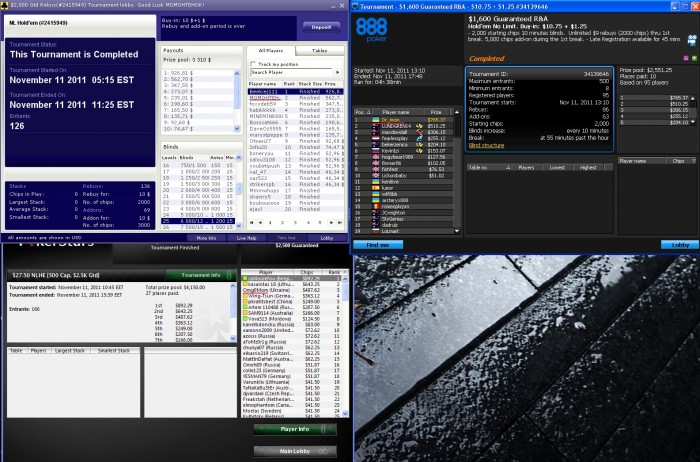Click the Lobby button in 888poker window
700x462 pixels.
tap(680, 245)
